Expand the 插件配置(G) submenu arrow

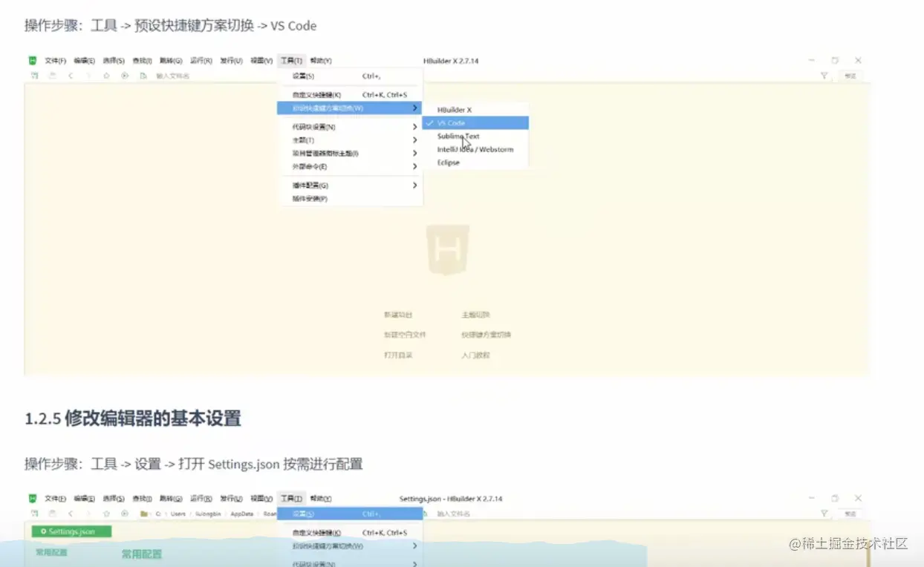[x=415, y=186]
